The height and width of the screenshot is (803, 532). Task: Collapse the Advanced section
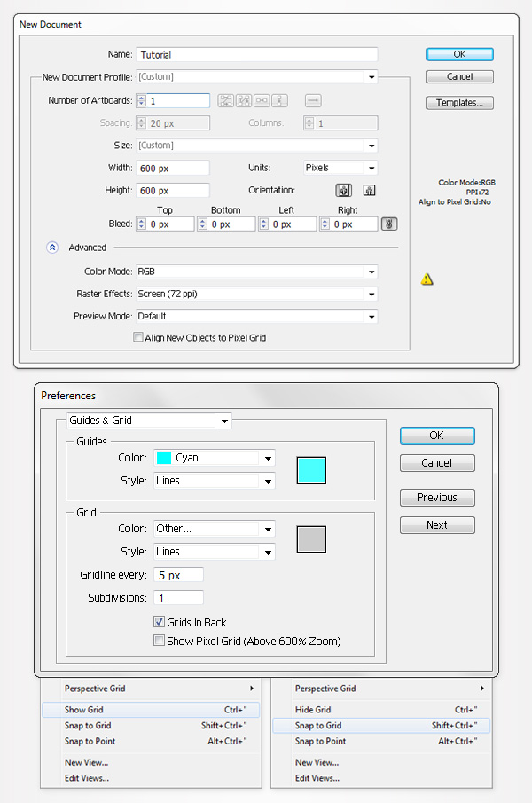[x=52, y=248]
